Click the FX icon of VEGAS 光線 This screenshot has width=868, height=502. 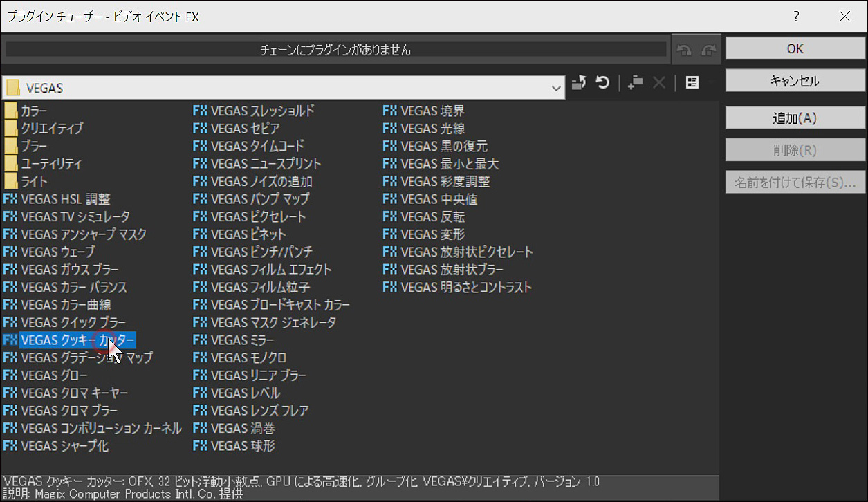(x=391, y=129)
